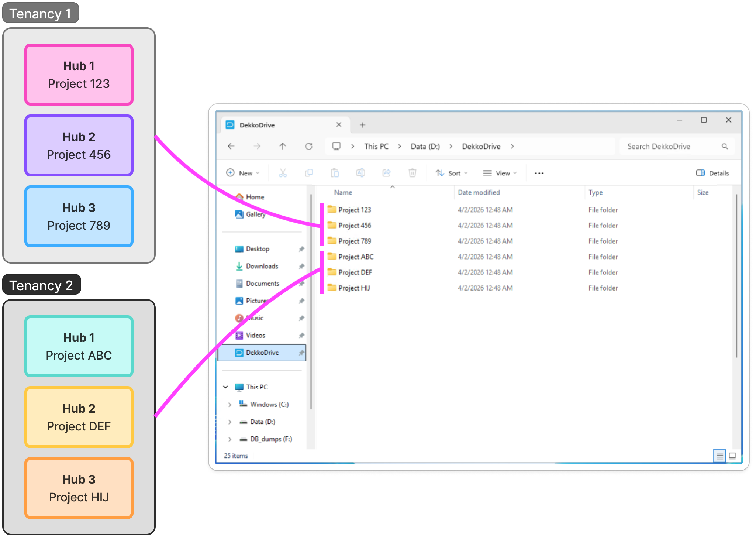Viewport: 756px width, 539px height.
Task: Click the file list vertical scrollbar
Action: [736, 276]
